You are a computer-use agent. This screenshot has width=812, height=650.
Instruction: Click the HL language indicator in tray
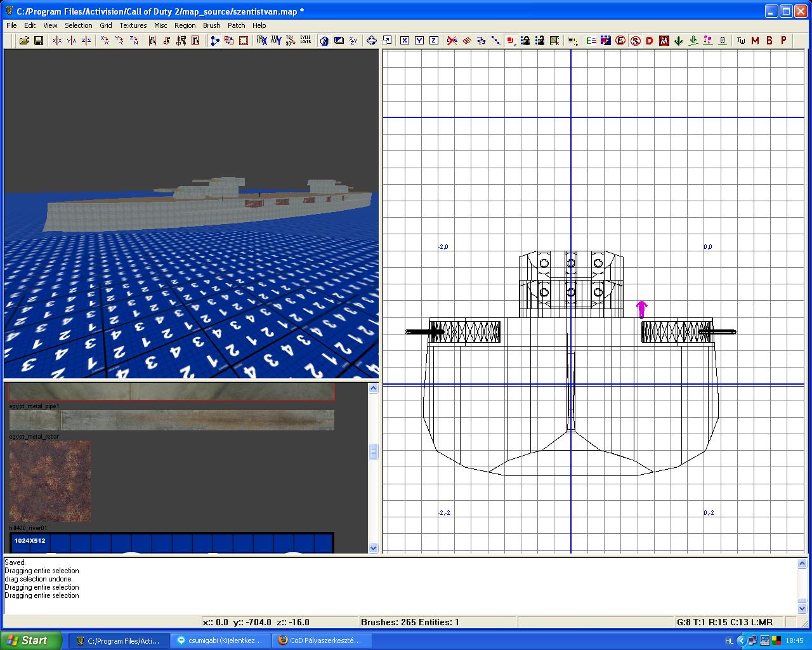729,641
